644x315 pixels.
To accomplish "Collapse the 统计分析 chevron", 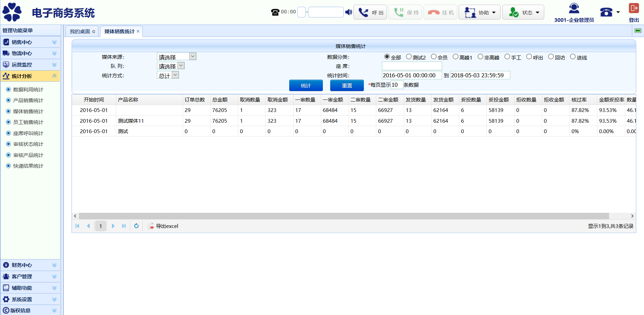I will click(54, 76).
